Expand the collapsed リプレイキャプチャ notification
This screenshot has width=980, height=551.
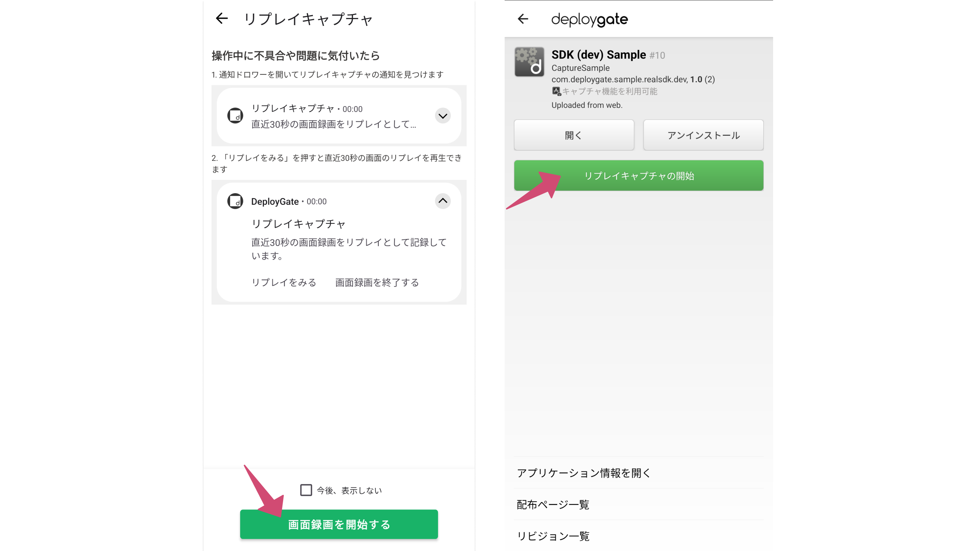coord(442,116)
